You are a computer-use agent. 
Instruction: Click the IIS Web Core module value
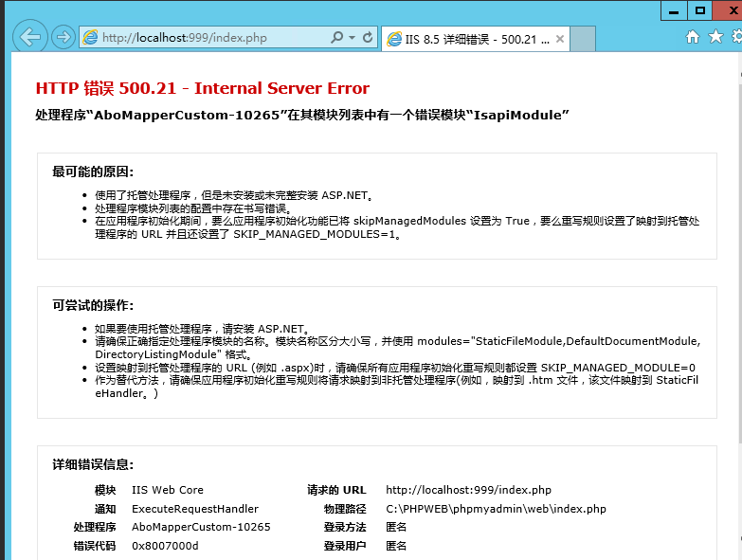coord(168,490)
